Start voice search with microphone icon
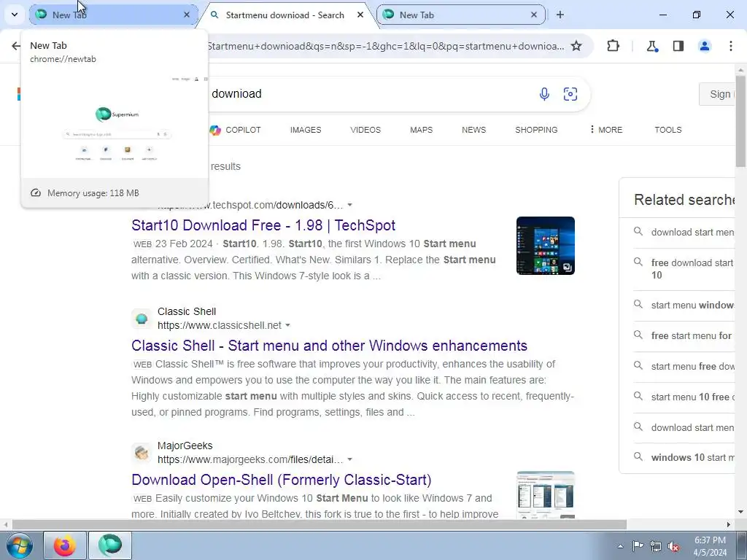 pyautogui.click(x=544, y=94)
